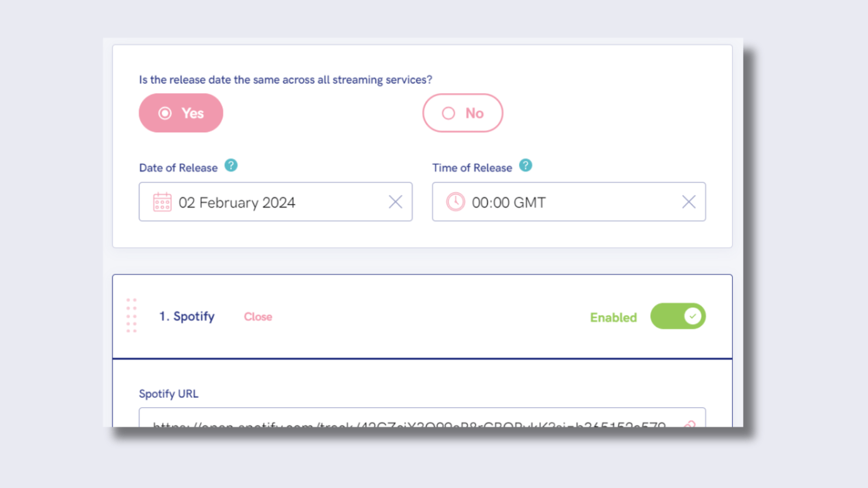Click the calendar icon in the date field
Viewport: 868px width, 488px height.
[162, 202]
